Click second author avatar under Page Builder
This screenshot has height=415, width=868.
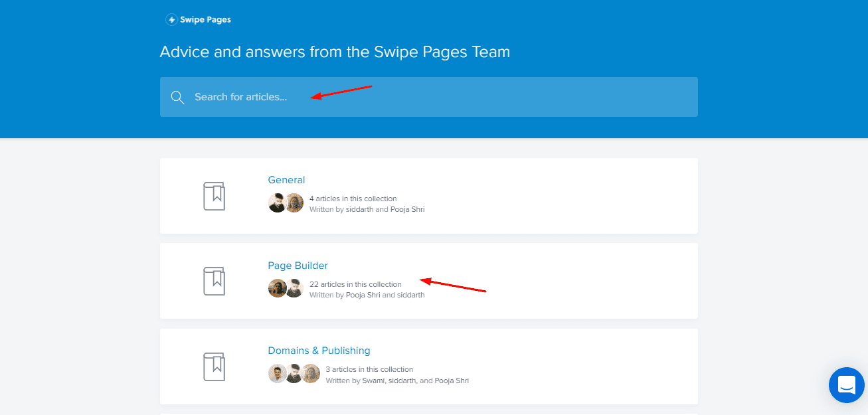(294, 288)
